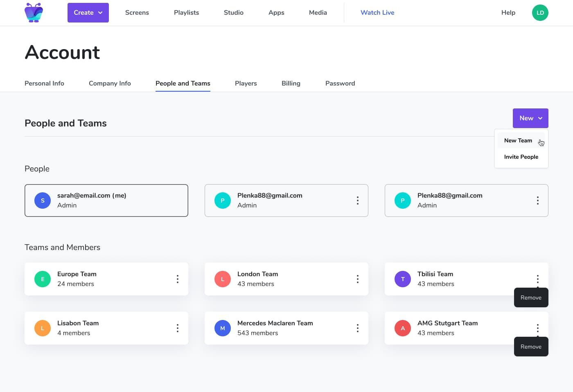Navigate to Screens in top navigation
Screen dimensions: 573x392
tap(137, 13)
